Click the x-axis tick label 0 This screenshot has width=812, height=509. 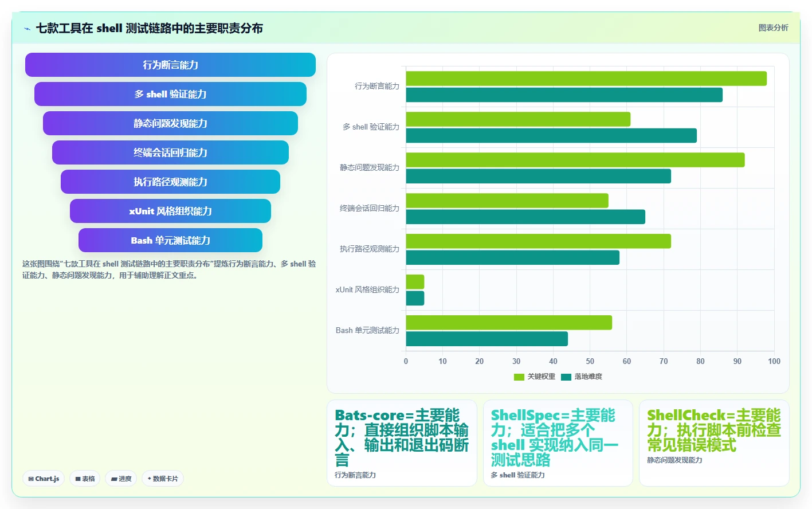(x=406, y=361)
